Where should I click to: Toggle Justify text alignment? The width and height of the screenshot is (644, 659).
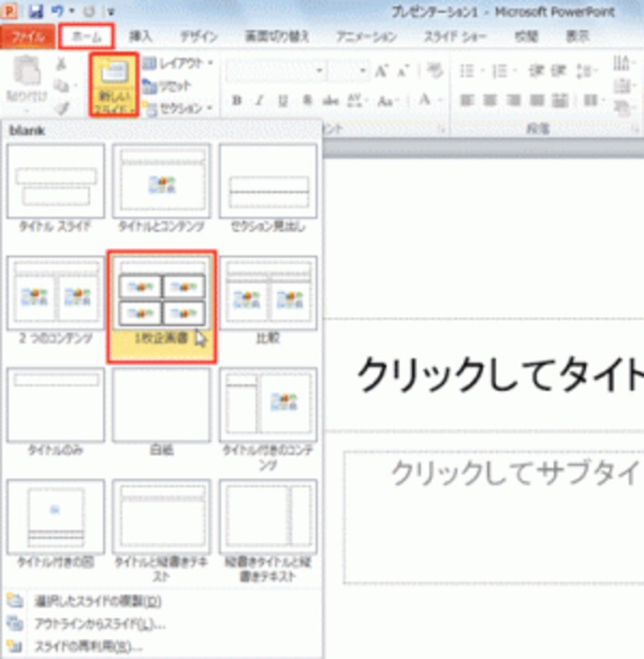coord(537,101)
